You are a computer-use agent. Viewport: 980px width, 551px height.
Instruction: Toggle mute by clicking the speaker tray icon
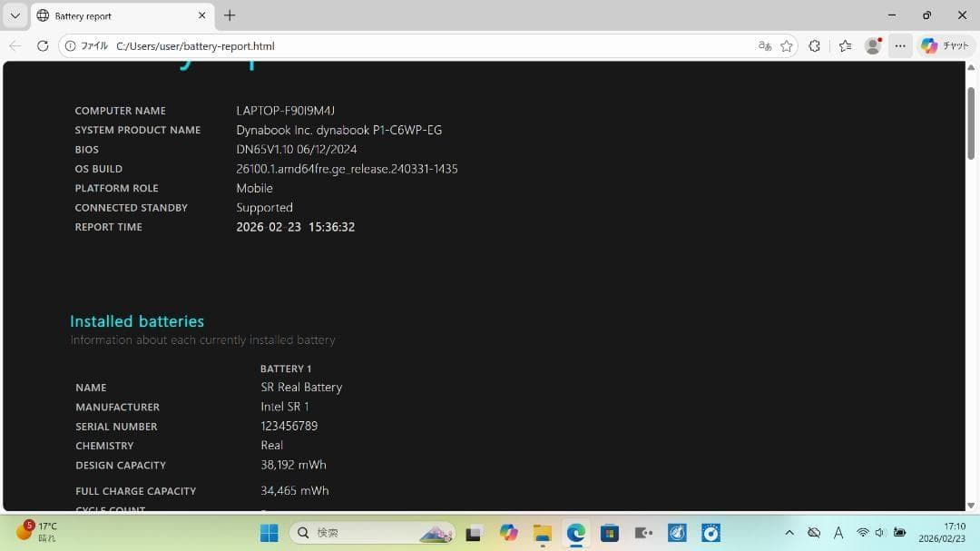tap(878, 533)
